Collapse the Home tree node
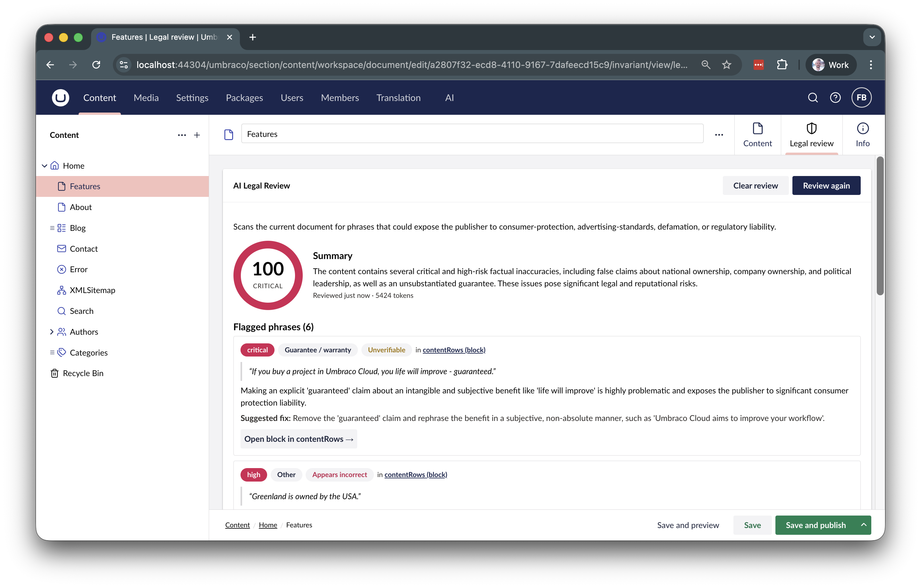Image resolution: width=921 pixels, height=588 pixels. (44, 165)
